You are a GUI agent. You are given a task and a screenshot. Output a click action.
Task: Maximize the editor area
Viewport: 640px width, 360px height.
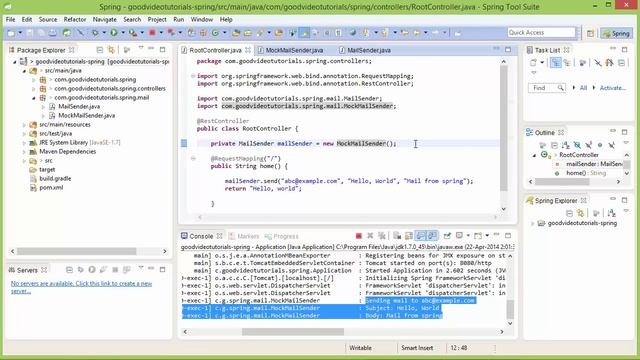[508, 50]
